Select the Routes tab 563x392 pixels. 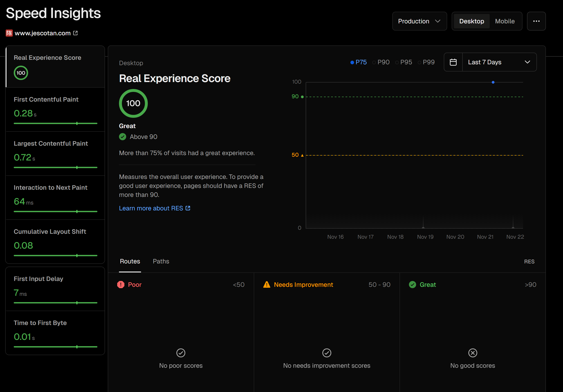(x=130, y=261)
